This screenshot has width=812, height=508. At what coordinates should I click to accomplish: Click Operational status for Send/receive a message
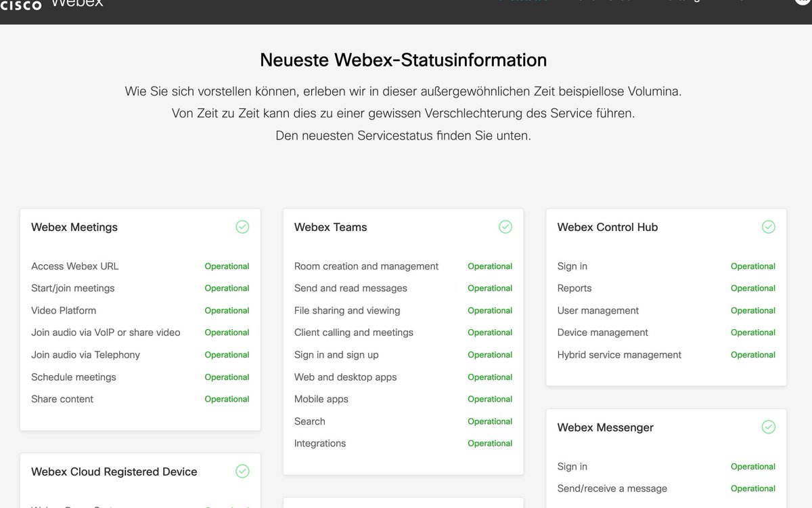pos(753,489)
